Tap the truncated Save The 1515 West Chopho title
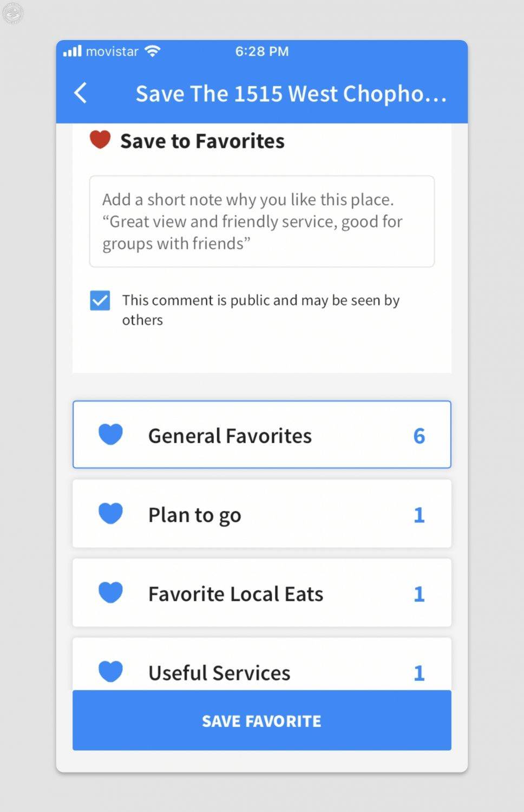Viewport: 524px width, 812px height. point(291,93)
